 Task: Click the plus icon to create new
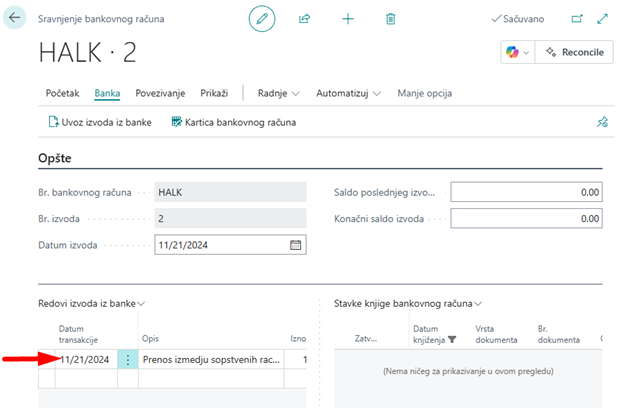pos(348,19)
